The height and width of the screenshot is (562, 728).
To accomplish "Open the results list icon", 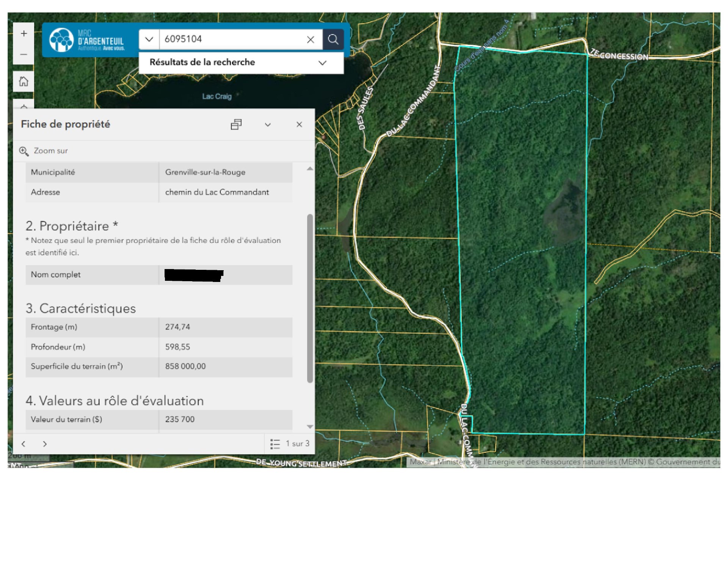I will tap(275, 444).
